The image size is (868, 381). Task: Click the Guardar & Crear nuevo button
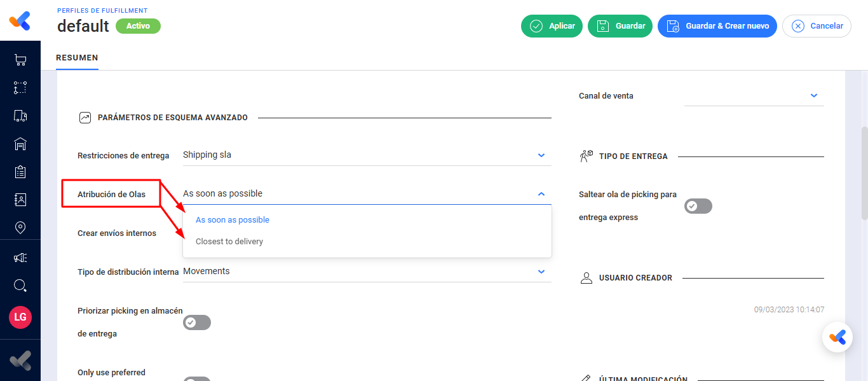tap(717, 26)
